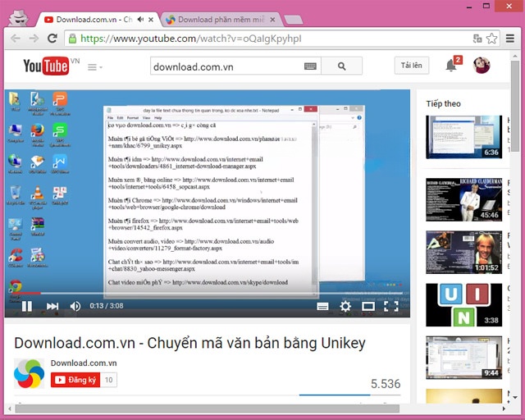
Task: Click the address bar URL
Action: tap(191, 39)
